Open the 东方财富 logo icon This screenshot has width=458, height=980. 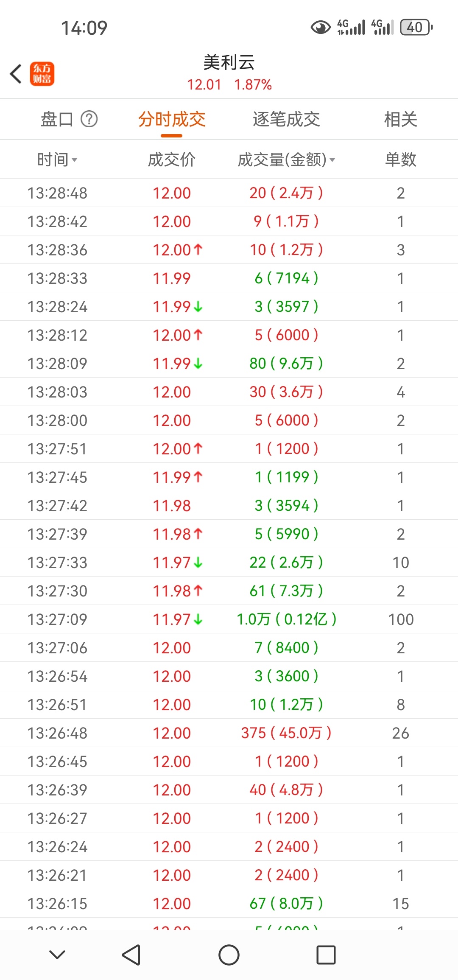pos(42,74)
